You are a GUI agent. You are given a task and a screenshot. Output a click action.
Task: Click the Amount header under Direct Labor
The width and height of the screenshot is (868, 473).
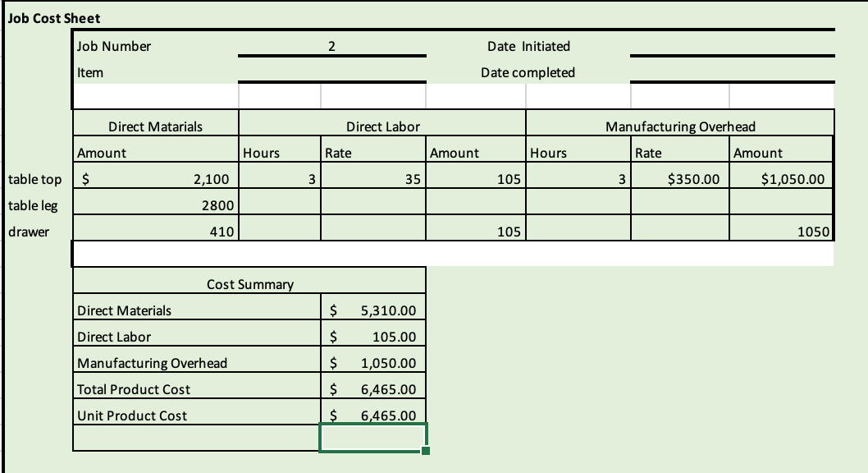tap(476, 149)
